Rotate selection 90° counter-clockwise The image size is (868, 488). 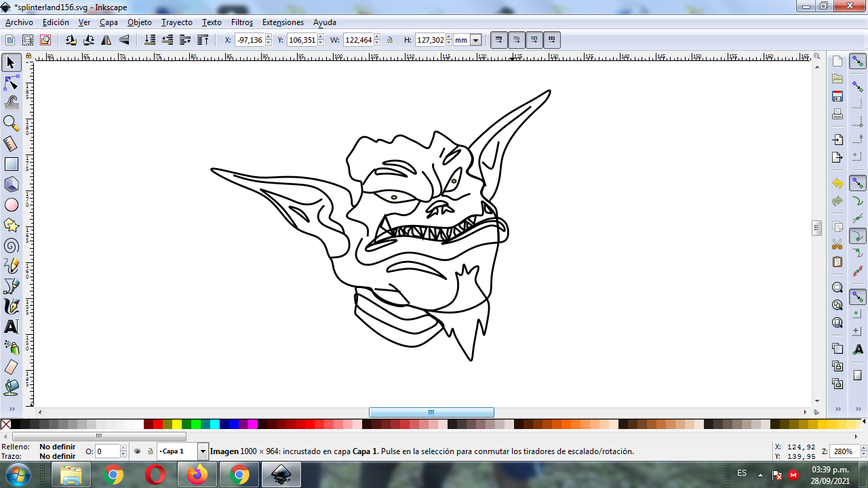[71, 40]
